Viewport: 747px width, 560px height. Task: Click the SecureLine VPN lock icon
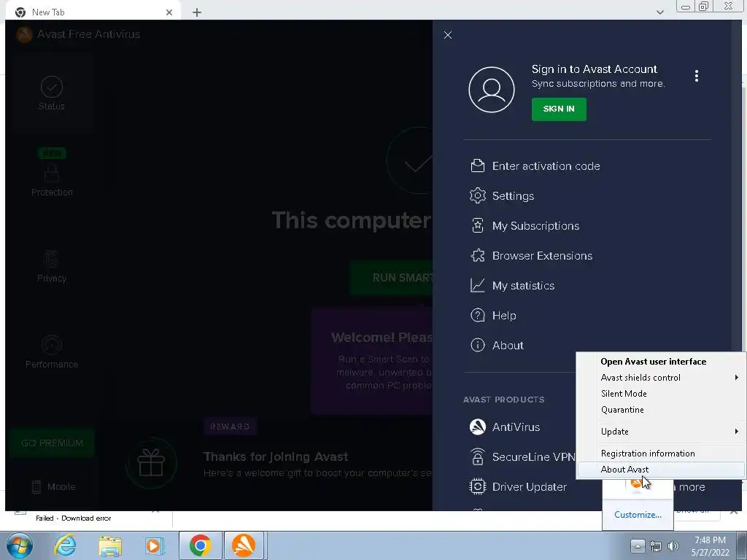point(477,456)
